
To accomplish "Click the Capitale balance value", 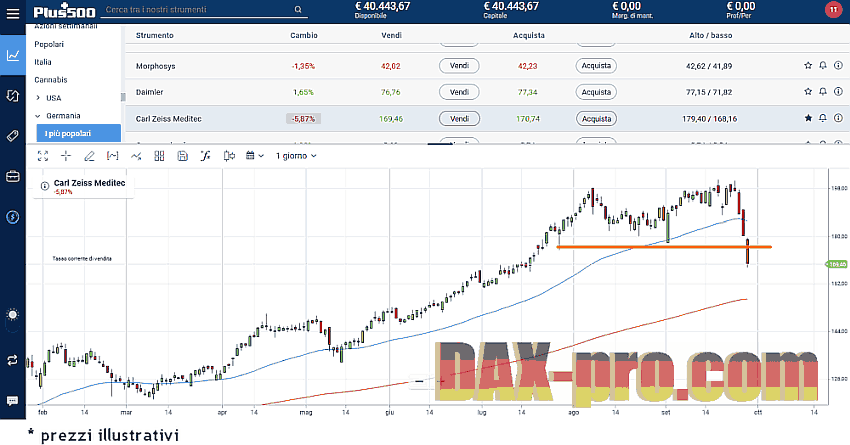I will [x=511, y=6].
